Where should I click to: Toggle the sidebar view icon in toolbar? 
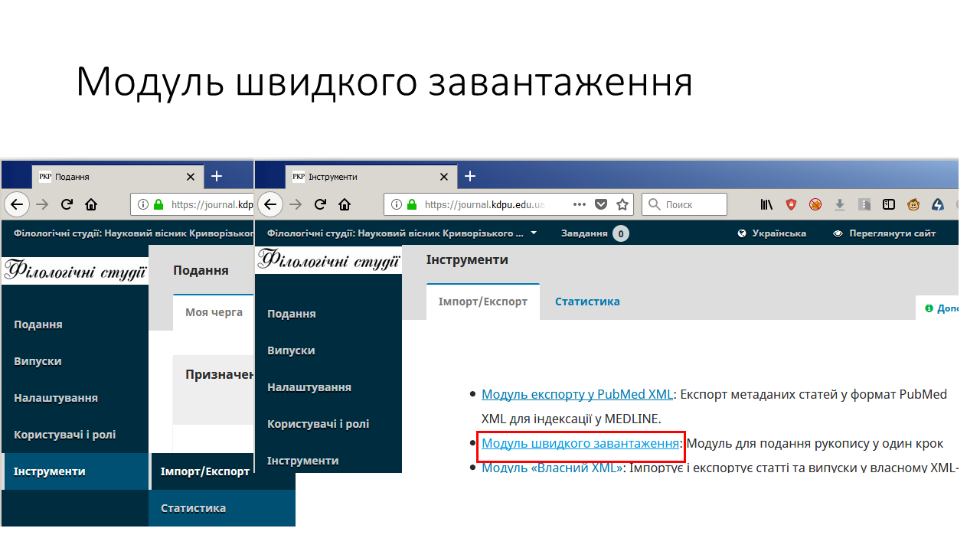pos(889,204)
